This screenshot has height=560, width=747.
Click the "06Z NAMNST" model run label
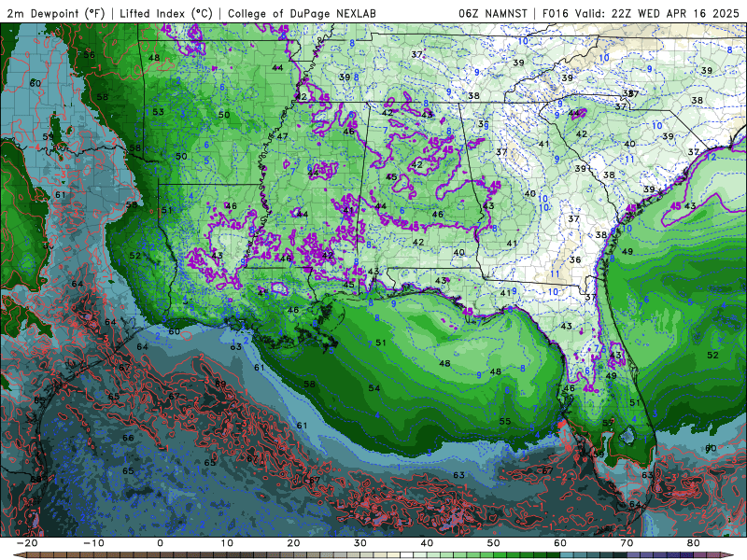click(x=493, y=13)
